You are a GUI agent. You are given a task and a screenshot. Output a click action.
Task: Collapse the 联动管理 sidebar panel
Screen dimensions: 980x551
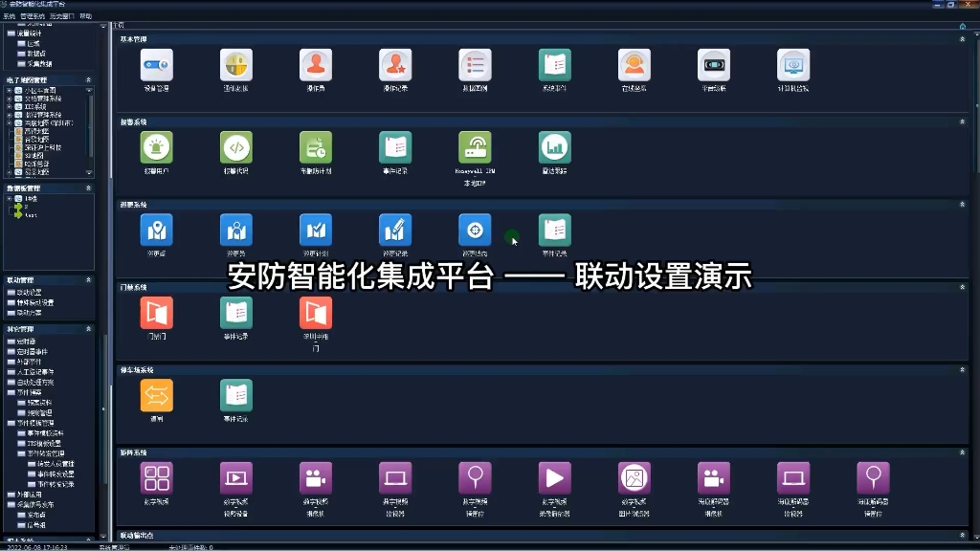tap(89, 279)
